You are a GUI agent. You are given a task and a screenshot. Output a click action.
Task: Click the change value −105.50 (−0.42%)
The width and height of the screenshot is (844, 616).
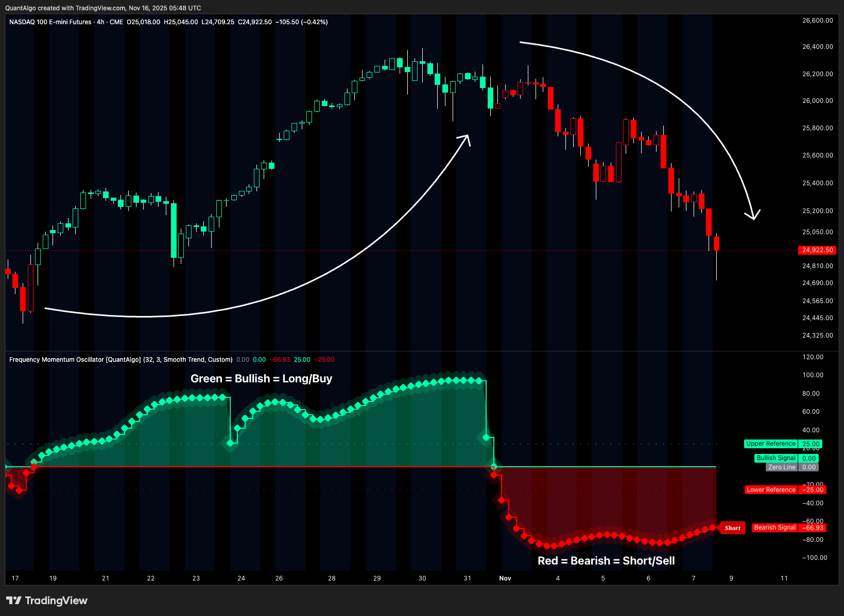302,22
